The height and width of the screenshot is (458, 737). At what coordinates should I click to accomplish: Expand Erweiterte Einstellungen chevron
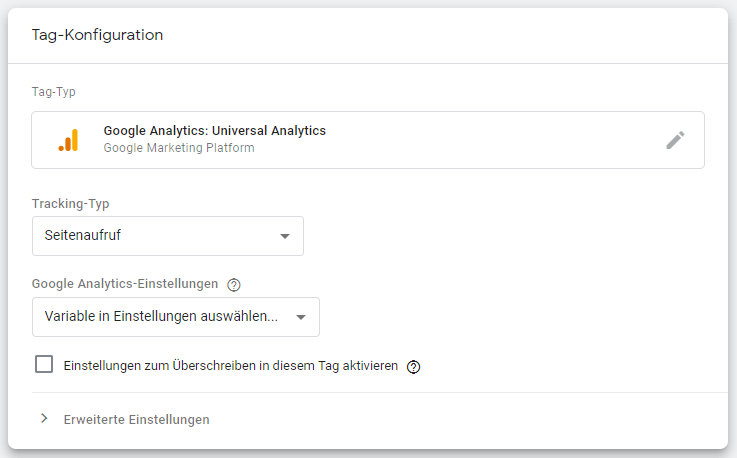tap(44, 419)
